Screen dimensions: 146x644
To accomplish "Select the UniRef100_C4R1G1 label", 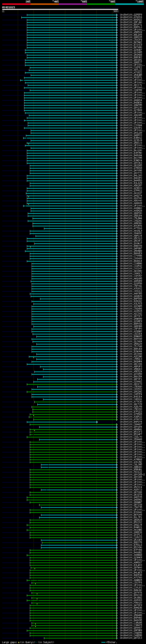I will click(x=131, y=399).
